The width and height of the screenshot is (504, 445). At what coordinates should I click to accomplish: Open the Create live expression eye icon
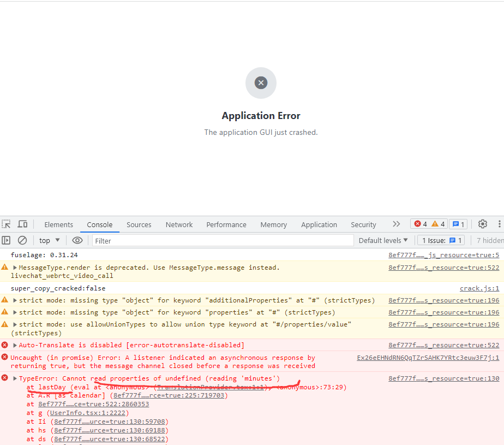pyautogui.click(x=77, y=240)
